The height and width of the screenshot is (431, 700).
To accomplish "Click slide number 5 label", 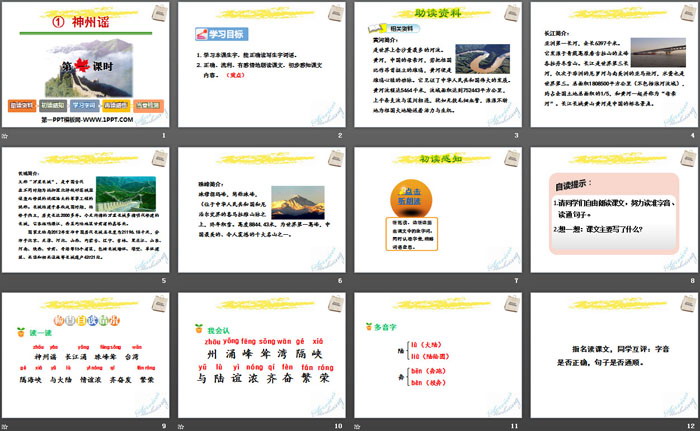I will click(x=164, y=280).
